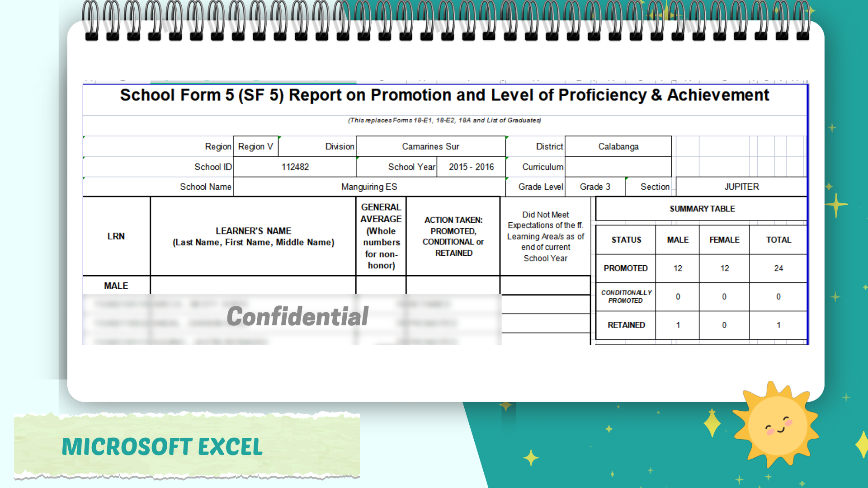Click the MICROSOFT EXCEL label banner
Image resolution: width=868 pixels, height=488 pixels.
click(162, 447)
